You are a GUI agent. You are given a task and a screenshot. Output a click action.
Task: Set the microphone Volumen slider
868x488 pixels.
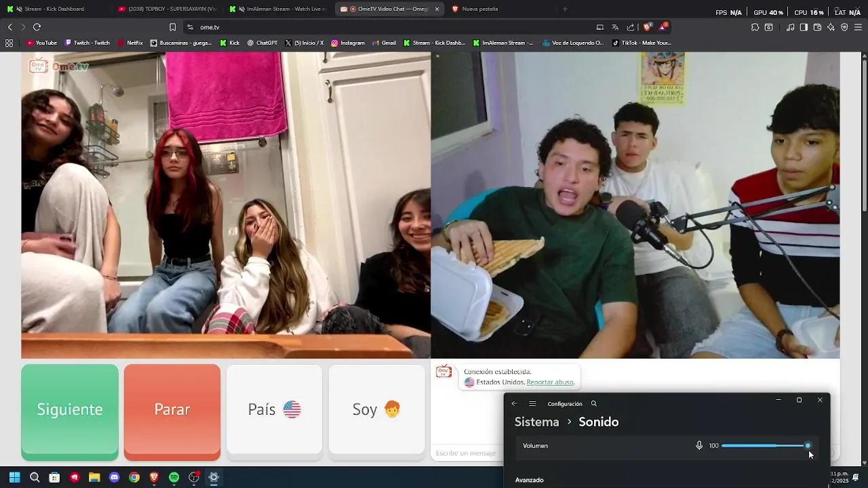(x=765, y=445)
